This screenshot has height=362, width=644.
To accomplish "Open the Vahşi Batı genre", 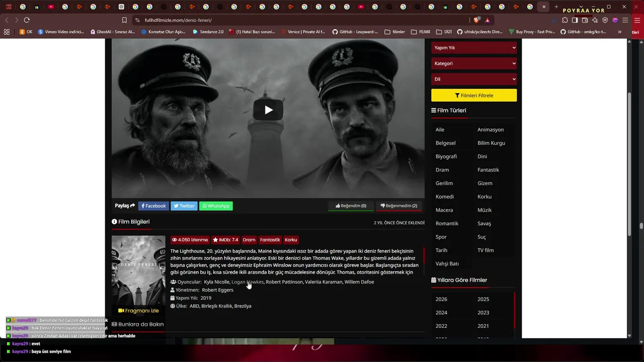I will [447, 263].
